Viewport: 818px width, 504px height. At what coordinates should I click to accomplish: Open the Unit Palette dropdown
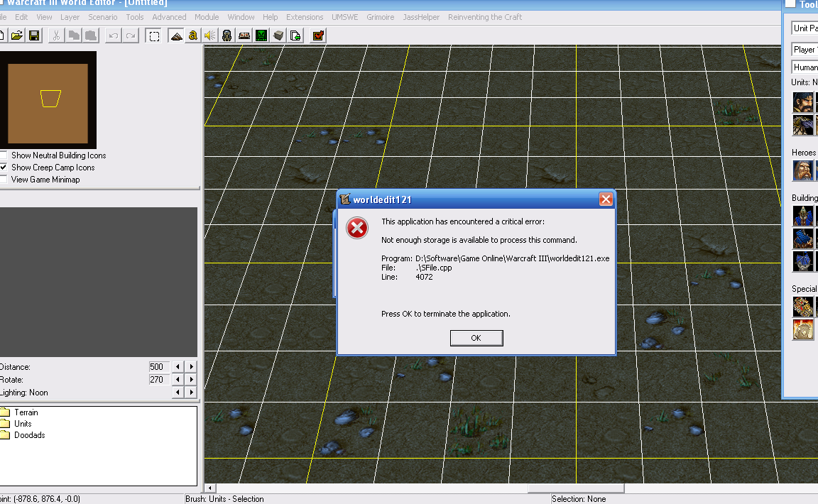coord(805,28)
